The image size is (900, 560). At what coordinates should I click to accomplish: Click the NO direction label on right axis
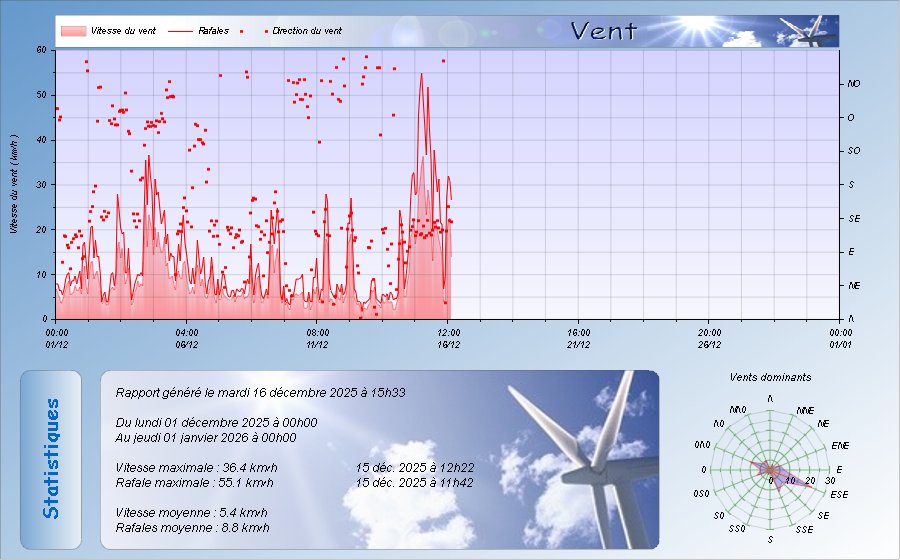pyautogui.click(x=853, y=84)
